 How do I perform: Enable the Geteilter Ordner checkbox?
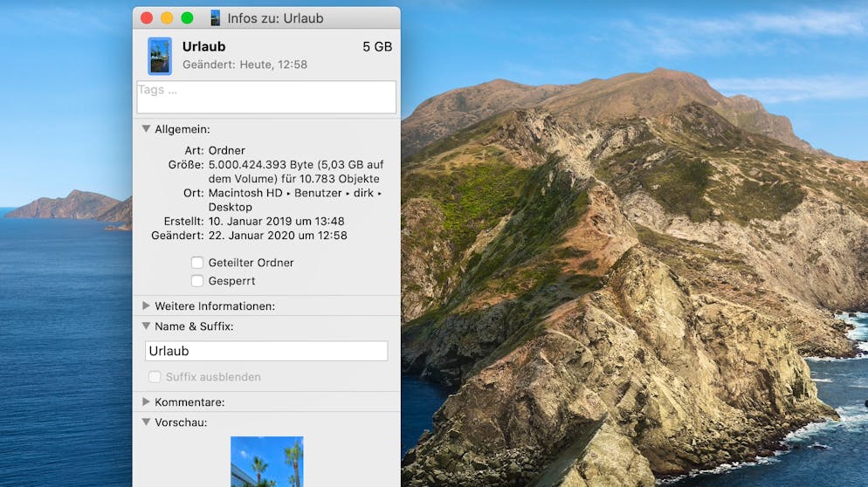(x=197, y=263)
